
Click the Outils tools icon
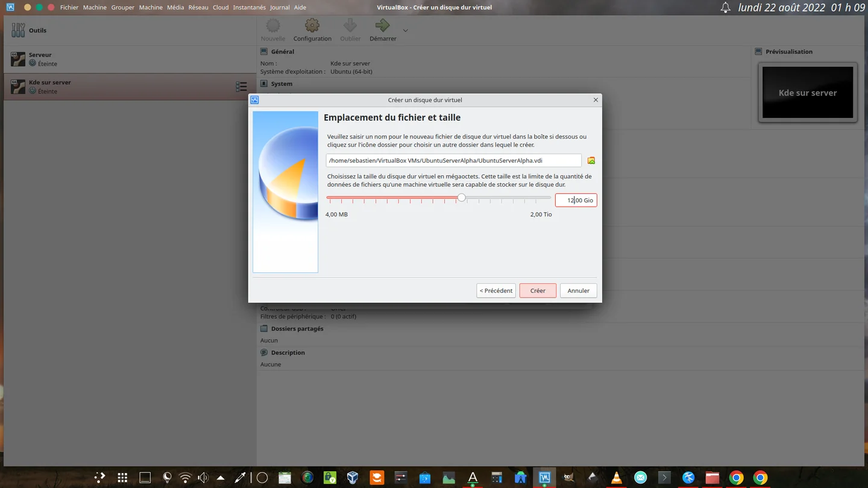[x=18, y=30]
